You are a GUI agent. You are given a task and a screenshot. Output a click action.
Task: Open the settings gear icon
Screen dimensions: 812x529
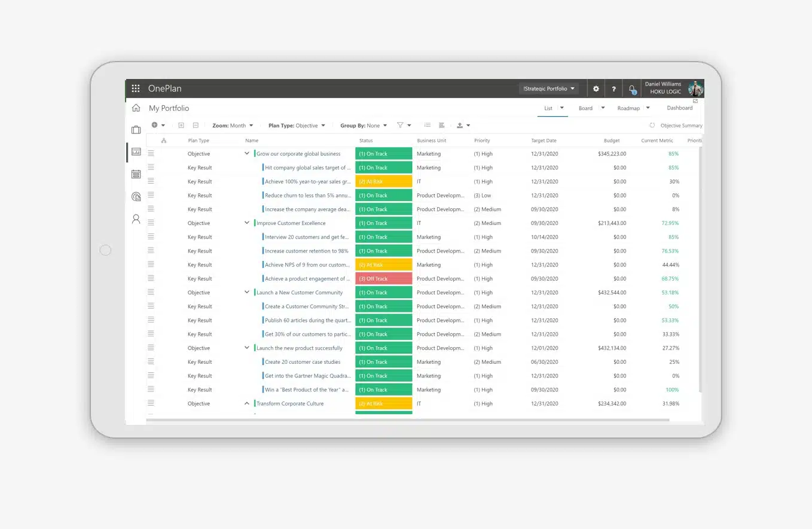pos(596,89)
